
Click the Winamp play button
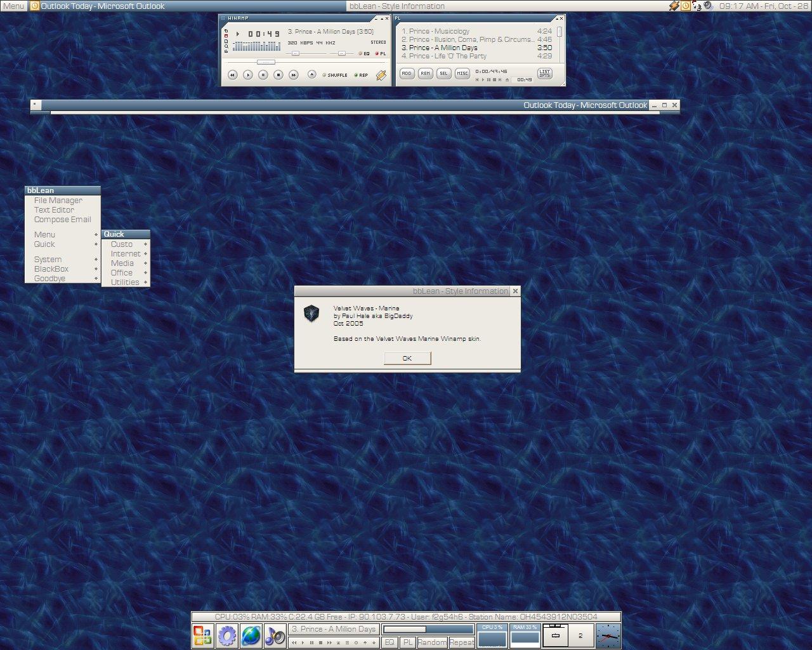pos(248,75)
